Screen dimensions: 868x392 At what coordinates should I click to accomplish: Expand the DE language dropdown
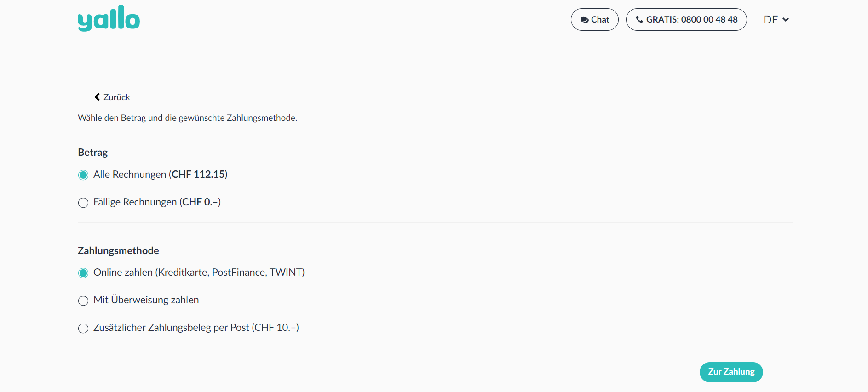776,20
